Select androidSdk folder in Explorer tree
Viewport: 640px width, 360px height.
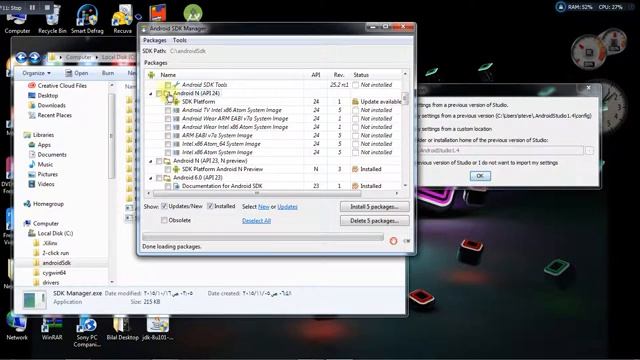pyautogui.click(x=57, y=263)
